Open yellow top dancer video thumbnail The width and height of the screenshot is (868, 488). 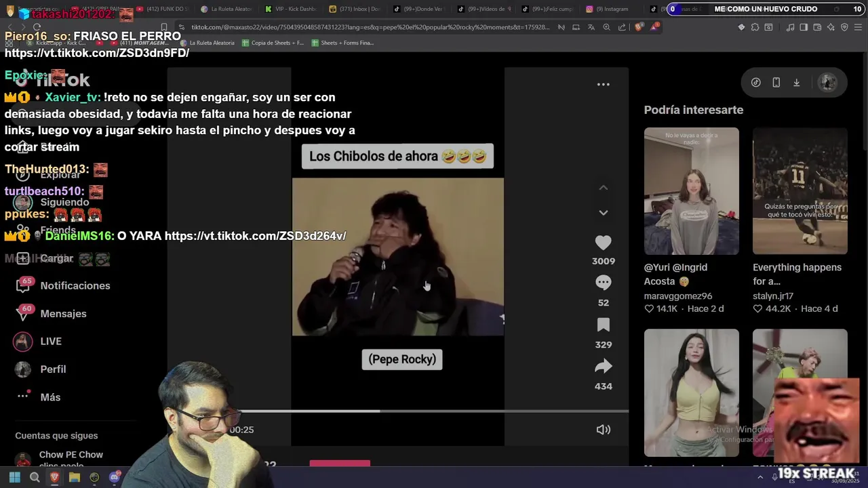[x=691, y=392]
